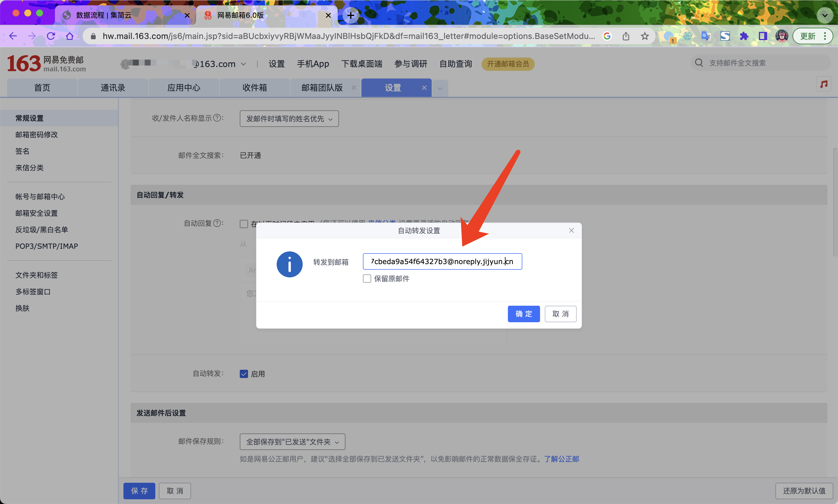
Task: Enable the 自动回复 checkbox
Action: (x=244, y=224)
